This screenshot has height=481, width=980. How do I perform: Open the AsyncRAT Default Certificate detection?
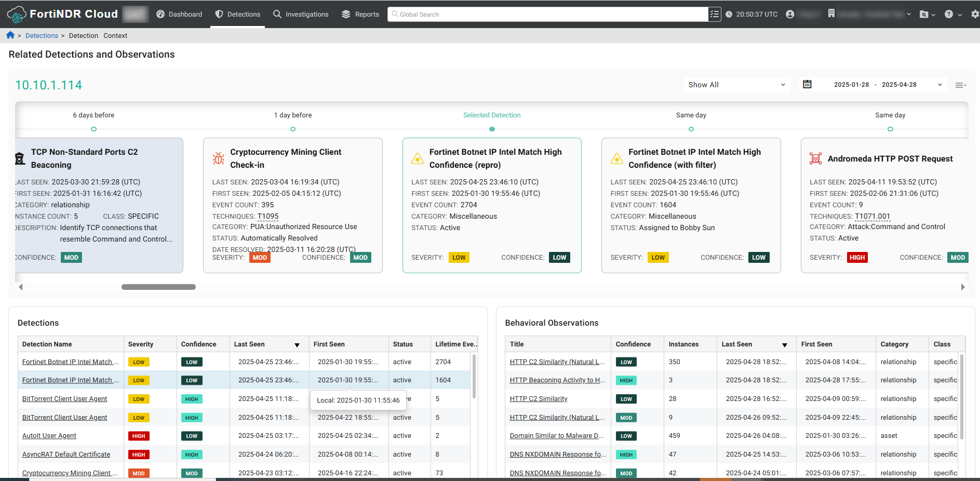click(x=65, y=454)
